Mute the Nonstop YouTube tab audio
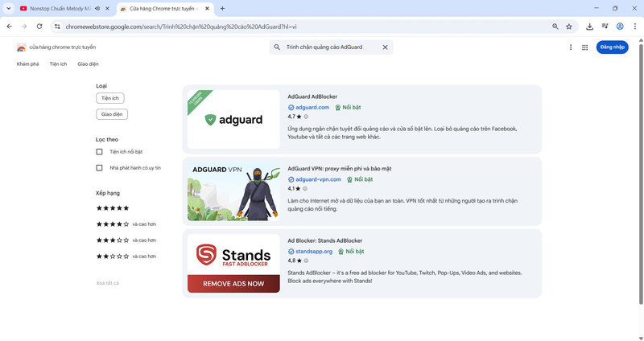644x341 pixels. pyautogui.click(x=97, y=8)
